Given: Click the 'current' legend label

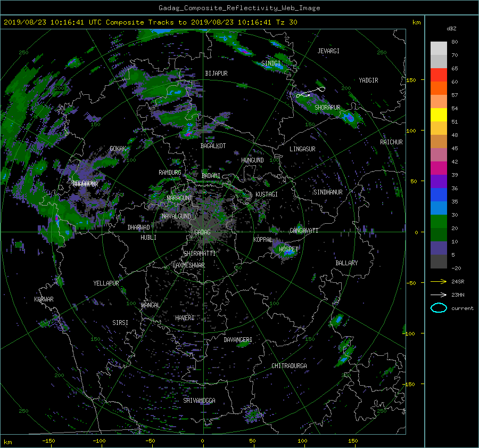Looking at the screenshot, I should tap(463, 308).
